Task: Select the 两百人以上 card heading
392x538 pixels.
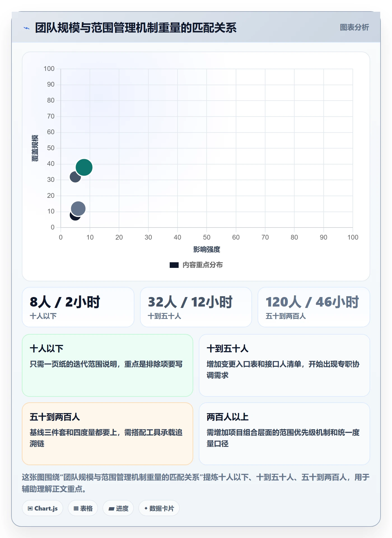Action: click(227, 417)
